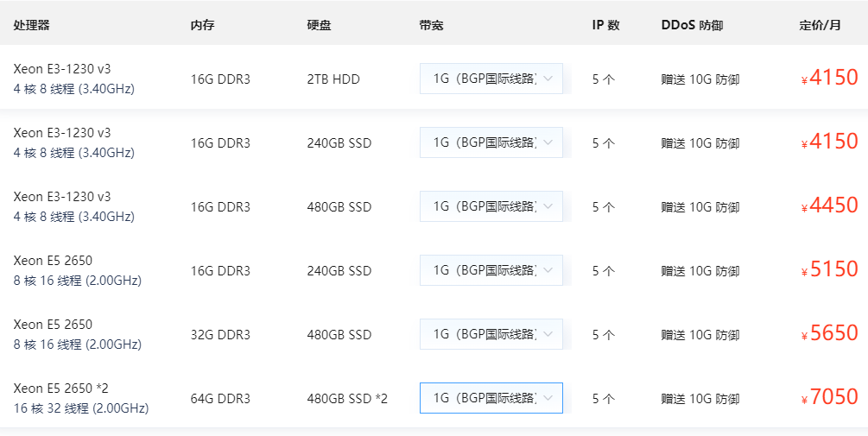Click the ¥7050 price

(x=829, y=396)
